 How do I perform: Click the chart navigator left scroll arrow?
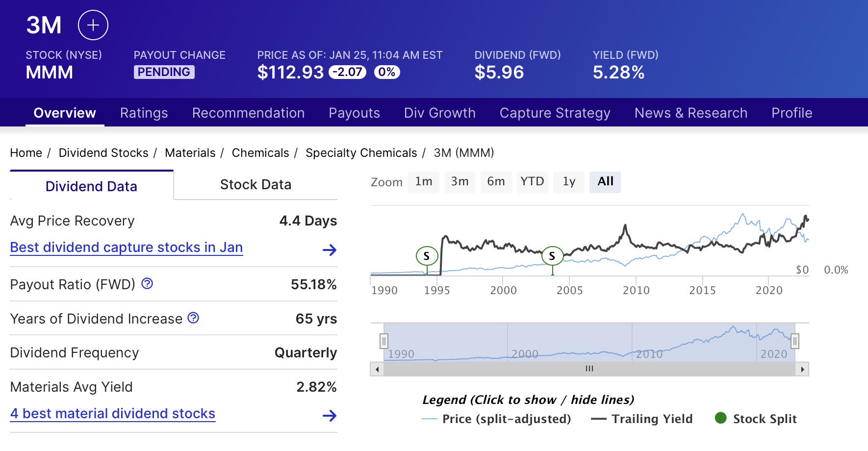tap(377, 369)
